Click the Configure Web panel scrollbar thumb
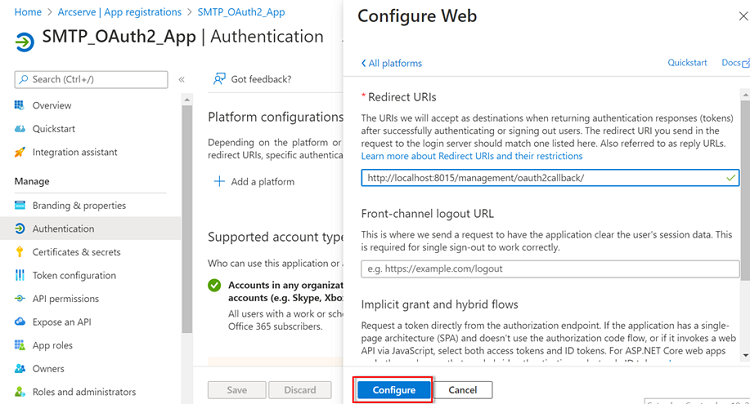The height and width of the screenshot is (404, 750). [x=745, y=190]
